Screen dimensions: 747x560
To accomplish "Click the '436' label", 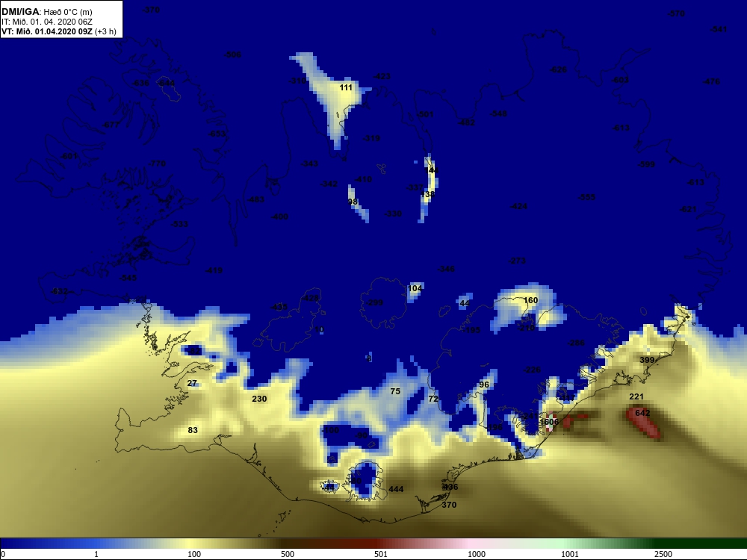I will coord(450,487).
